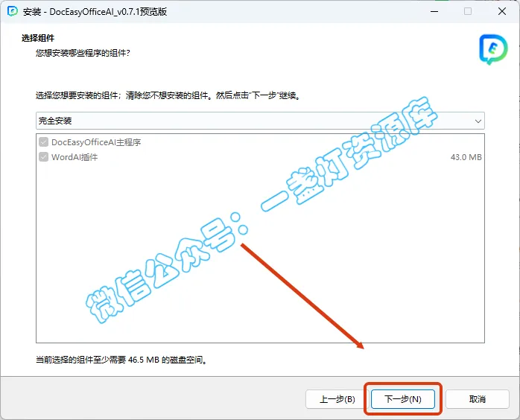The width and height of the screenshot is (520, 420).
Task: Click the disabled maximize window button
Action: (x=468, y=12)
